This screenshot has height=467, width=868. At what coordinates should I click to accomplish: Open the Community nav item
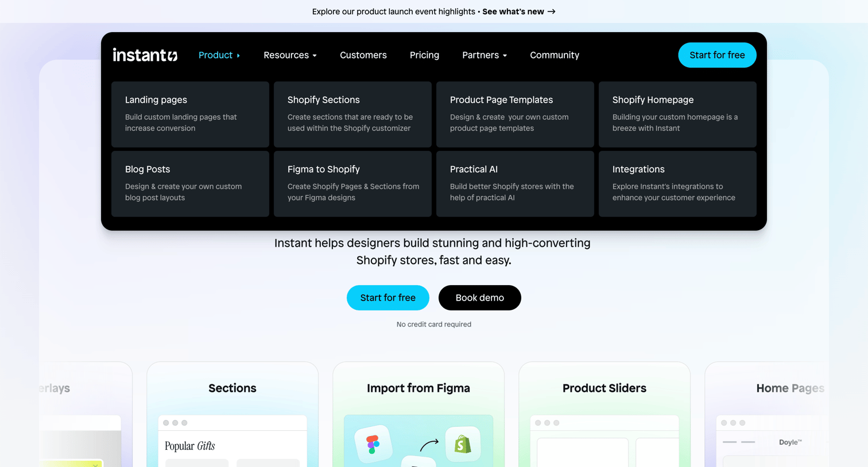(x=555, y=55)
